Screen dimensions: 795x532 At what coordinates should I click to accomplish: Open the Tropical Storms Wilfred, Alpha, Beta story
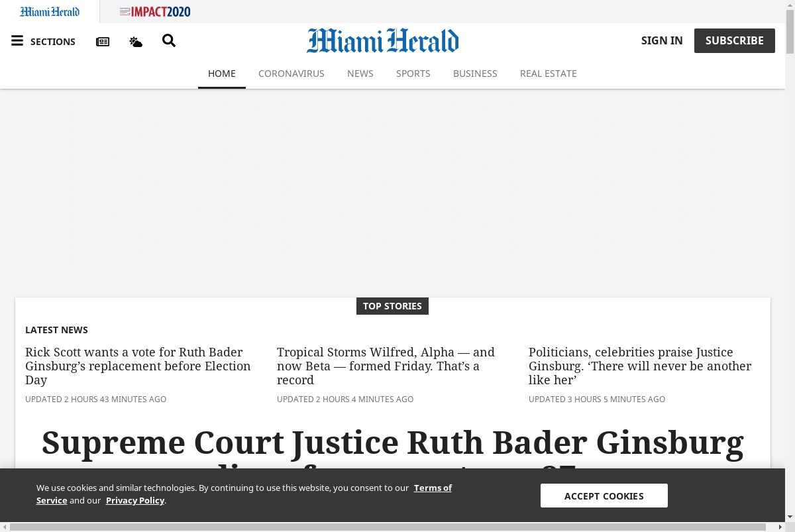click(x=386, y=366)
